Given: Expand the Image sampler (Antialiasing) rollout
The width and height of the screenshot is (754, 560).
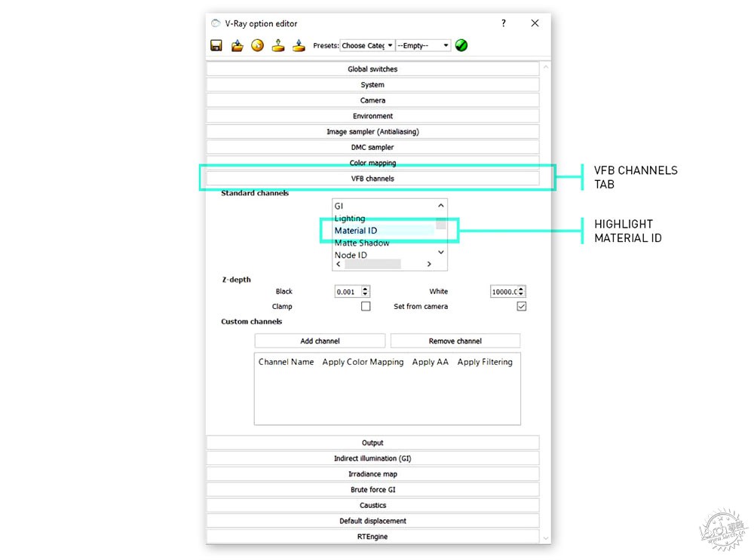Looking at the screenshot, I should pos(372,132).
